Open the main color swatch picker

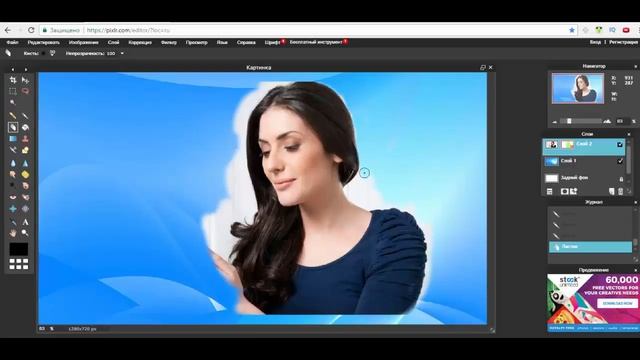tap(19, 249)
